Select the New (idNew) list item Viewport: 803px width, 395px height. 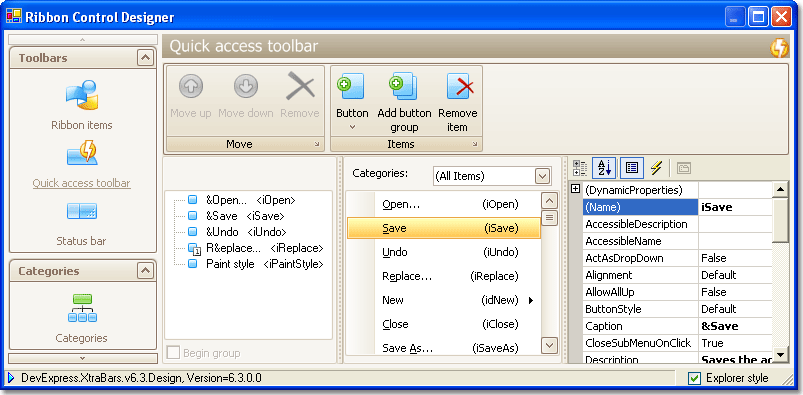coord(443,300)
